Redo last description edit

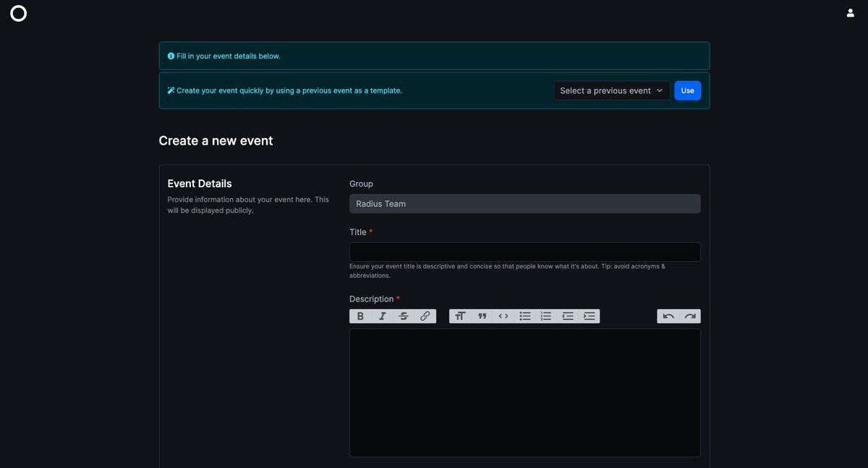(x=690, y=316)
